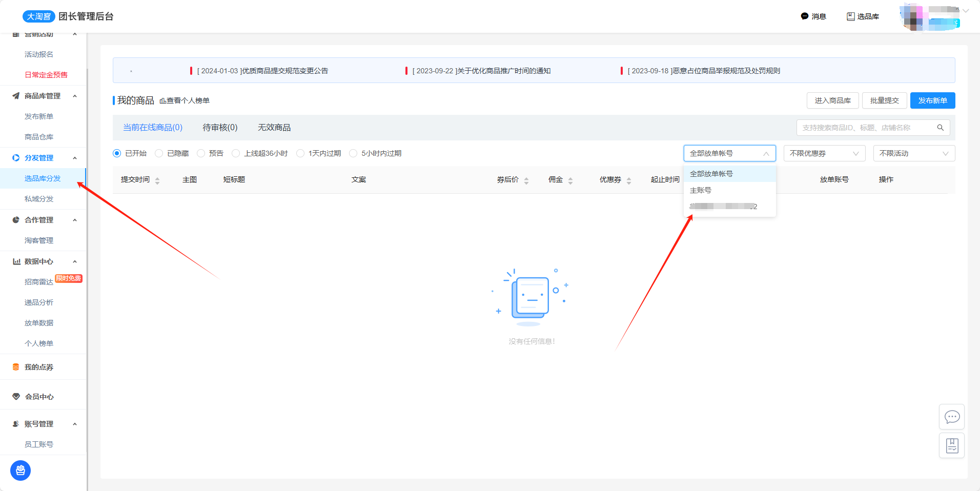This screenshot has height=491, width=980.
Task: Sort by 提交时间 arrows icon
Action: pyautogui.click(x=157, y=180)
